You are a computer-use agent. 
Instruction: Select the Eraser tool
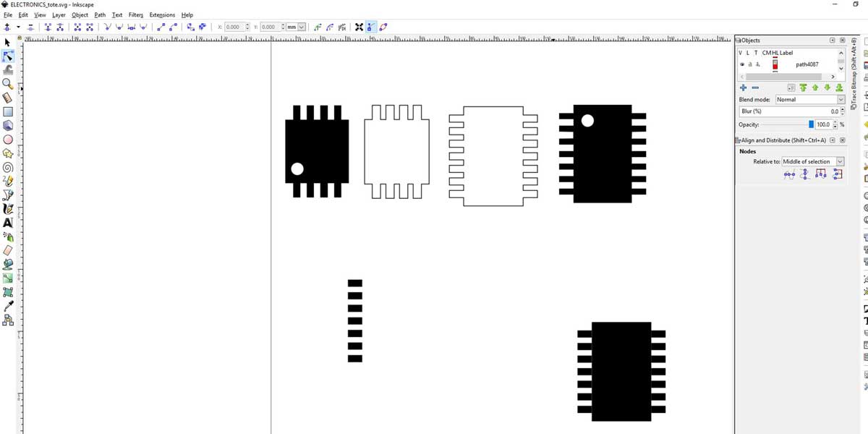click(8, 250)
